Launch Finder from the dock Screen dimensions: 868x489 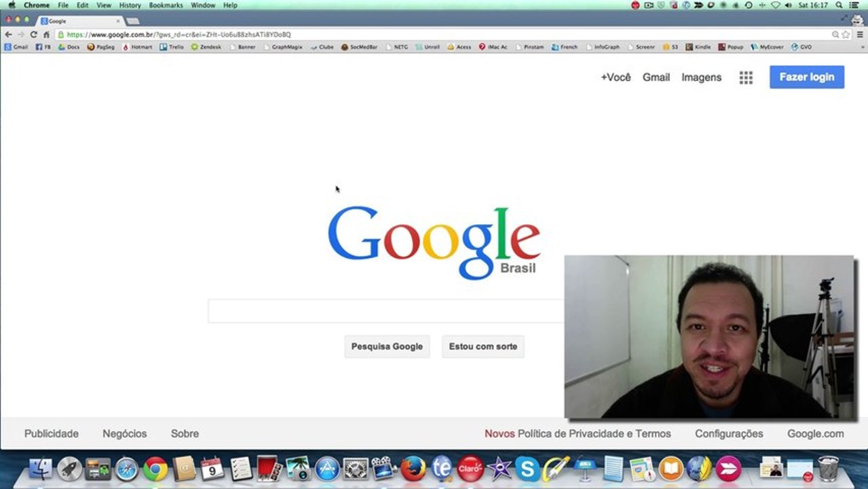[x=41, y=469]
